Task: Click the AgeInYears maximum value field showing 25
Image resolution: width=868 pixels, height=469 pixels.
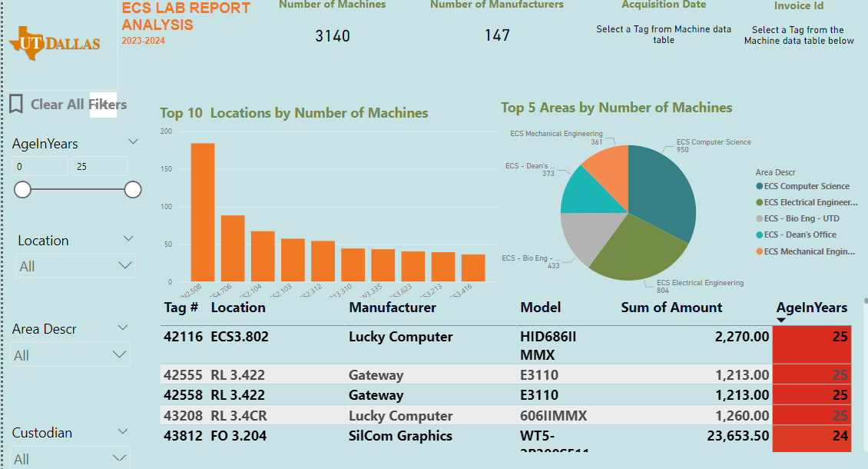Action: tap(100, 166)
